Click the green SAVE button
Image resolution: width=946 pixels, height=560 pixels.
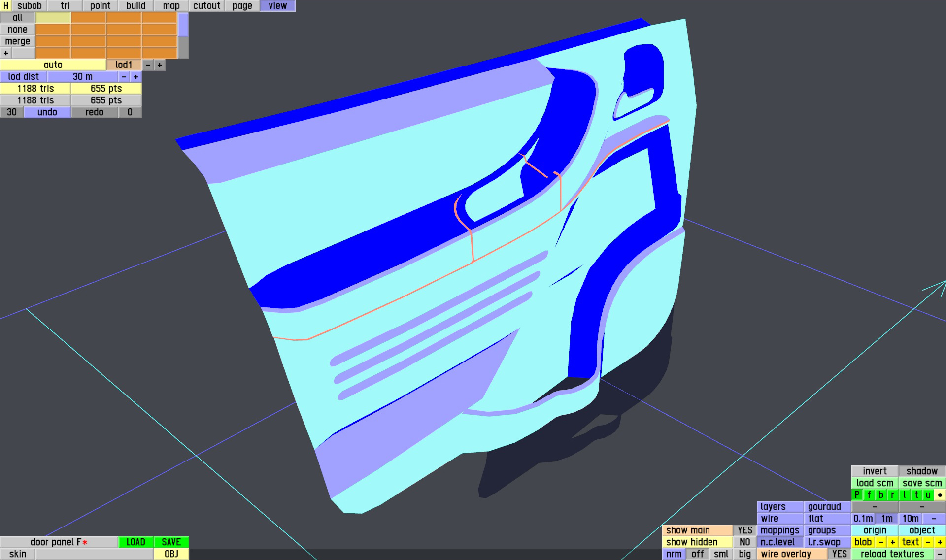(171, 542)
